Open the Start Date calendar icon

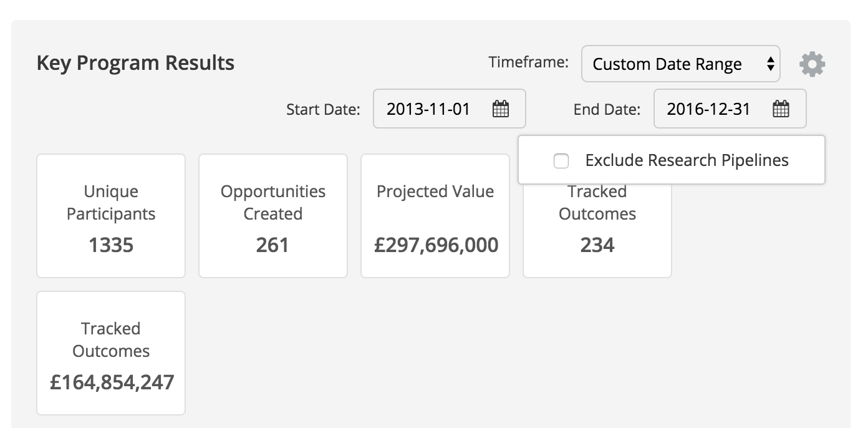point(501,109)
